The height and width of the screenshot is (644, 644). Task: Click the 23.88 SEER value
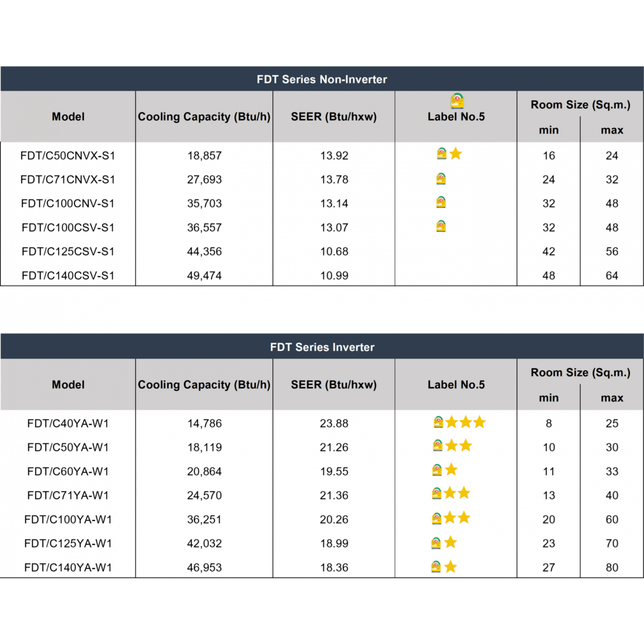click(334, 423)
